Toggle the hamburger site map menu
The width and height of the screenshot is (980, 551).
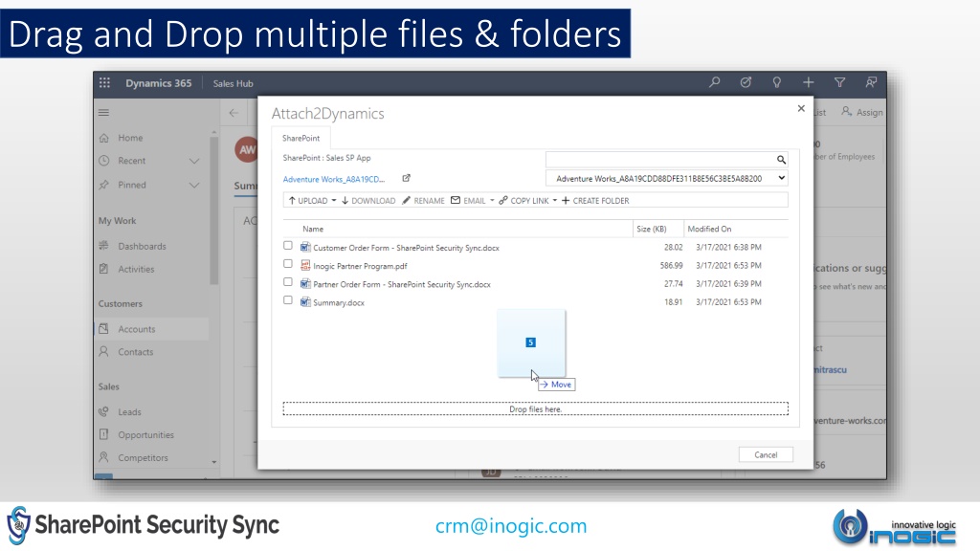[103, 113]
